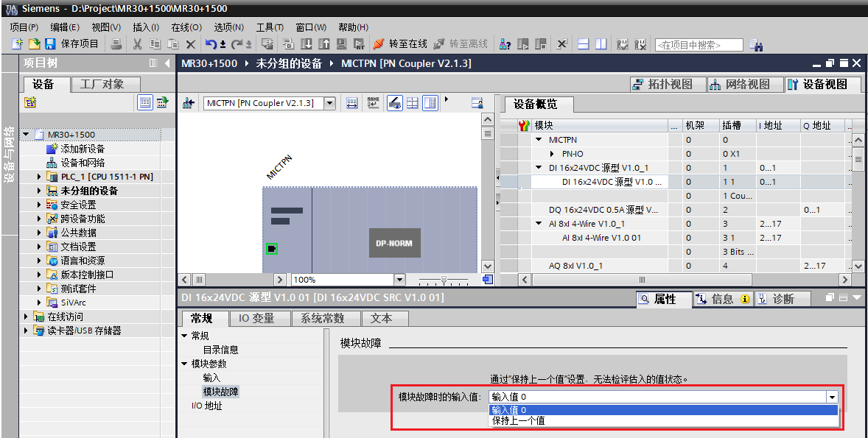
Task: Click the search binoculars icon beside project search
Action: pyautogui.click(x=756, y=45)
